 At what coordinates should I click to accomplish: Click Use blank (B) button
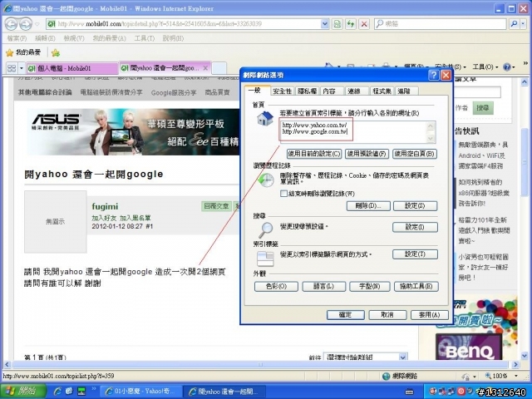pos(415,154)
